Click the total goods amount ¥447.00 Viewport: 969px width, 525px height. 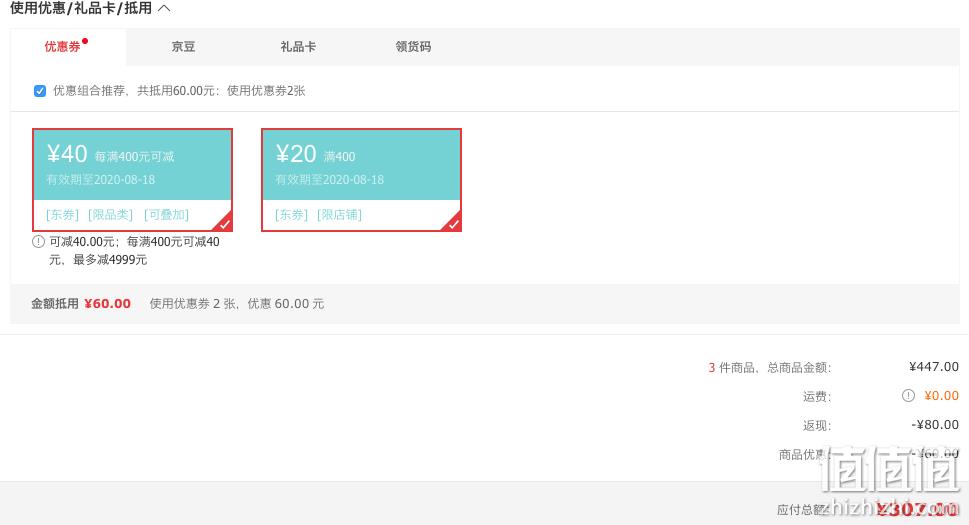[934, 367]
